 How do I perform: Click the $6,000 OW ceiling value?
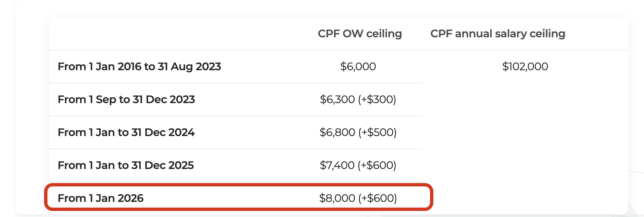(x=358, y=67)
